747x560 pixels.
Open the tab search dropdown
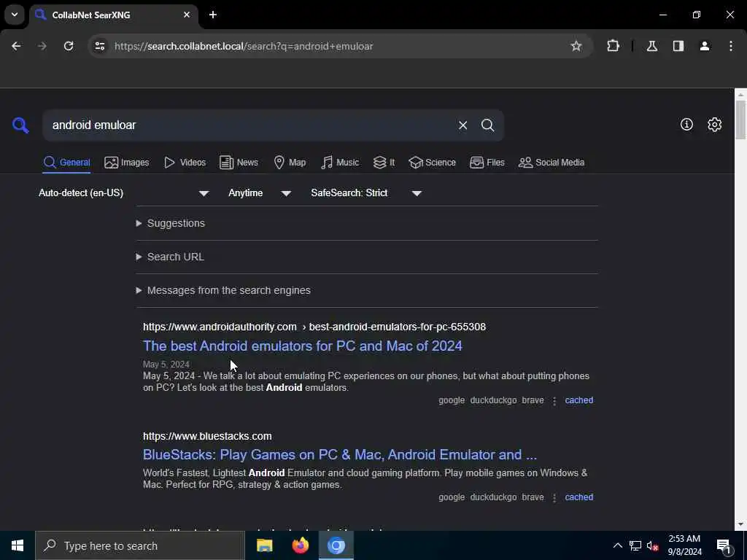(x=15, y=15)
